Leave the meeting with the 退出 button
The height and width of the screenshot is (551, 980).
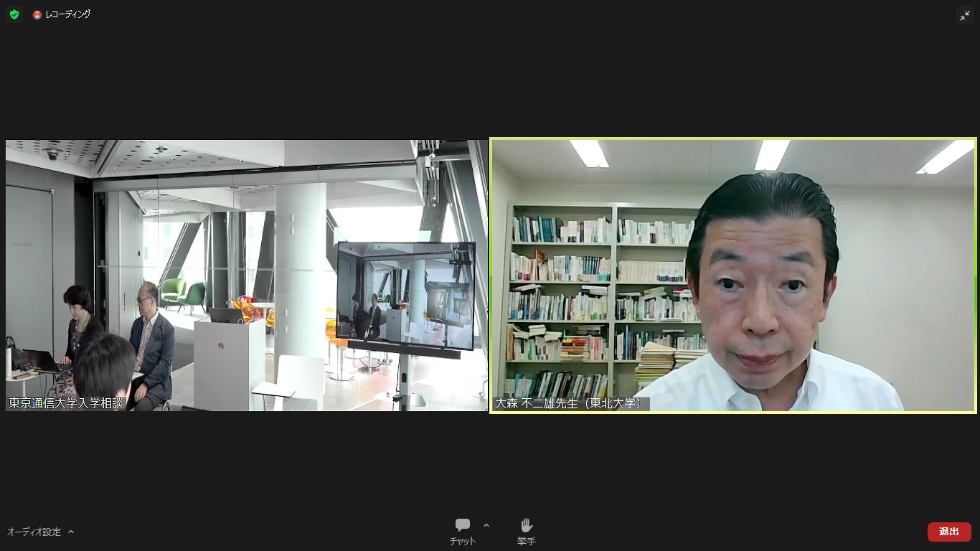pyautogui.click(x=949, y=532)
